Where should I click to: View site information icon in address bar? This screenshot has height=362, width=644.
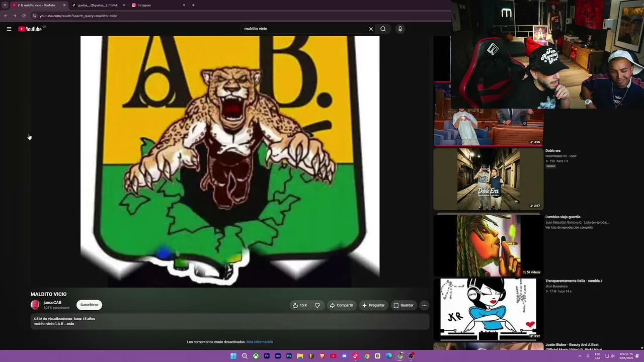(35, 16)
